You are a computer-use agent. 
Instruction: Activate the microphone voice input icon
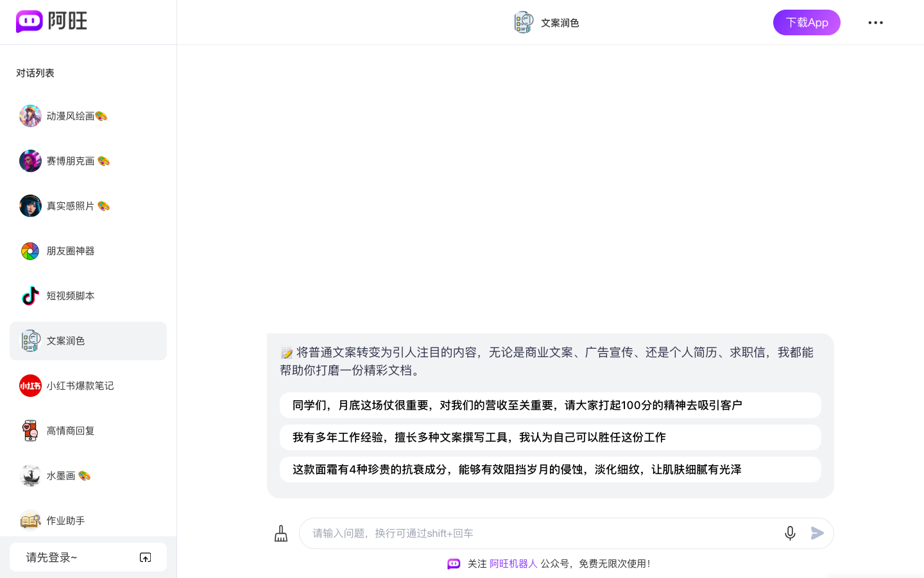(790, 533)
